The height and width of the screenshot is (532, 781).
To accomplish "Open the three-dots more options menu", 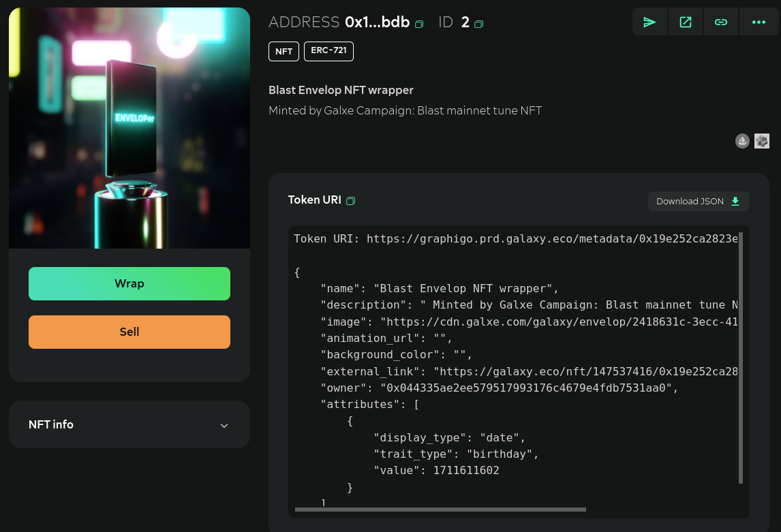I will click(759, 22).
